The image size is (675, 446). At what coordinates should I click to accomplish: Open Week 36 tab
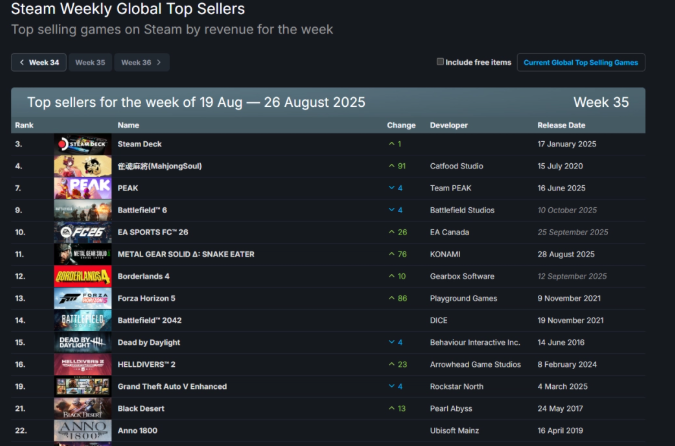point(142,62)
